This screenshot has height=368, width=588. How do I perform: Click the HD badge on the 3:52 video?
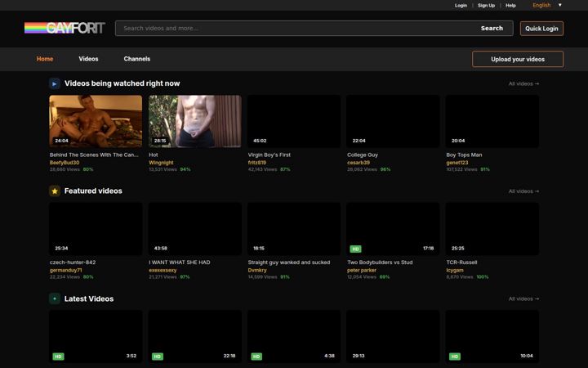tap(58, 357)
